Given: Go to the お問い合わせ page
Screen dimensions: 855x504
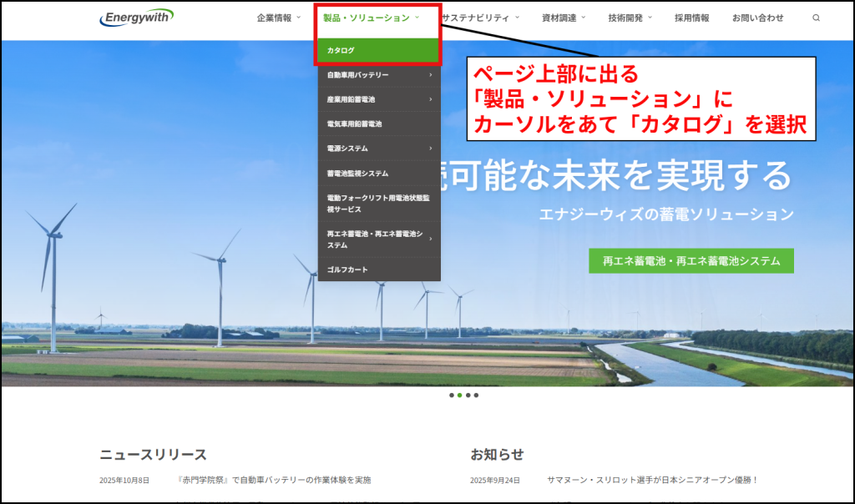Looking at the screenshot, I should pos(757,18).
